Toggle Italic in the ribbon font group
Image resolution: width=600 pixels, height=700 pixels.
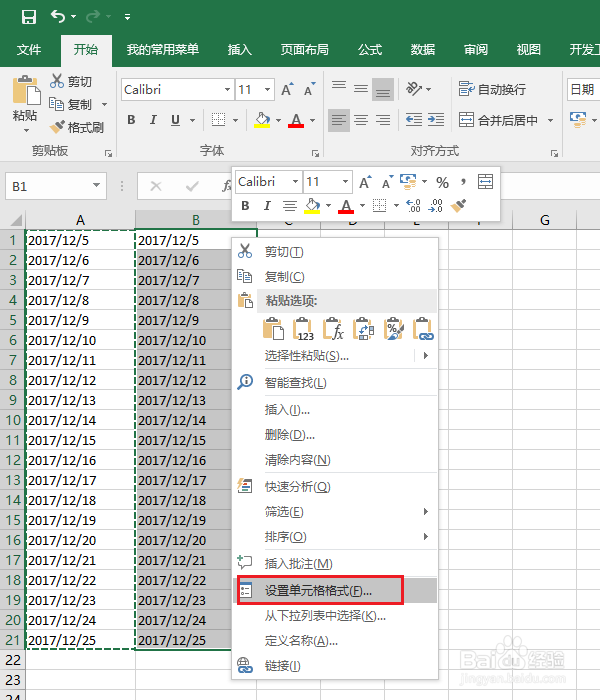153,120
